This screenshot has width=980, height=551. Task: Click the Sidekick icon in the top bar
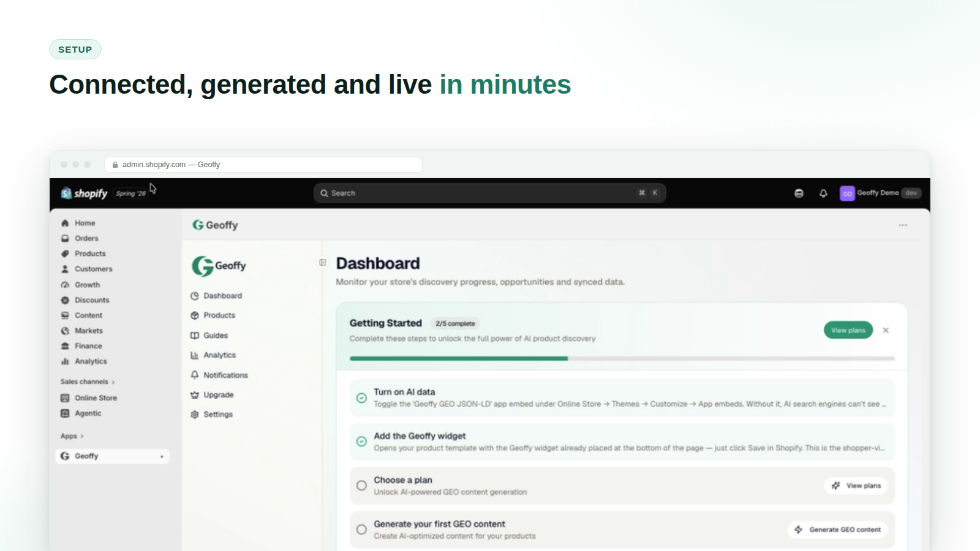pos(799,193)
